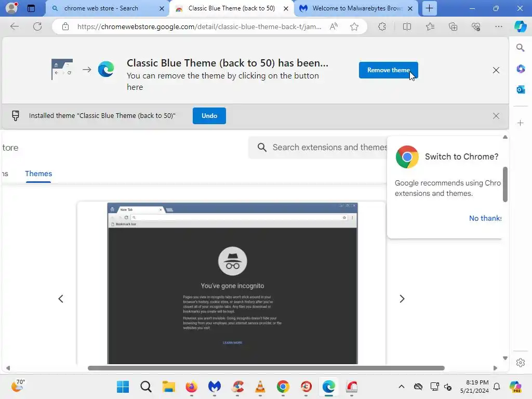The height and width of the screenshot is (399, 532).
Task: Switch to Welcome to Malwarebytes tab
Action: click(x=357, y=8)
